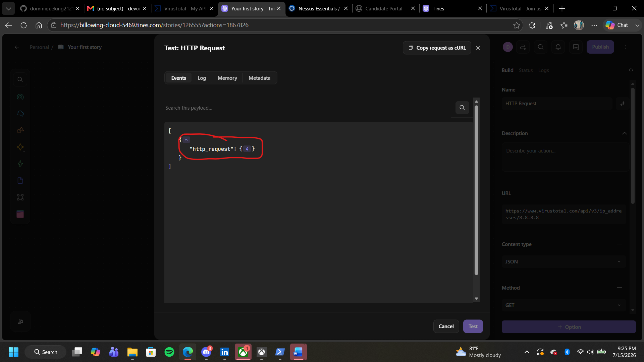Open the change-control icon in Tines header

coord(523,47)
